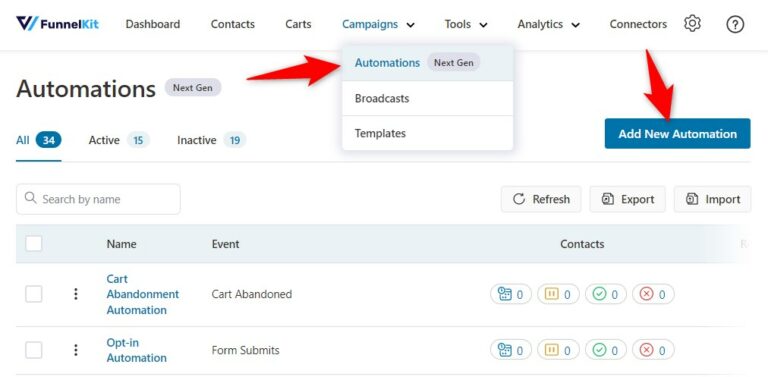
Task: Check the Opt-in Automation row checkbox
Action: (x=34, y=350)
